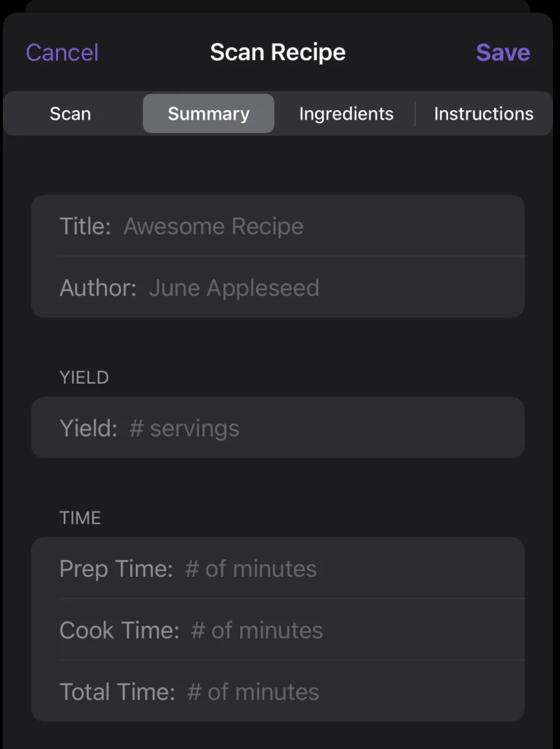Click the 'Title:' label text

click(x=85, y=226)
